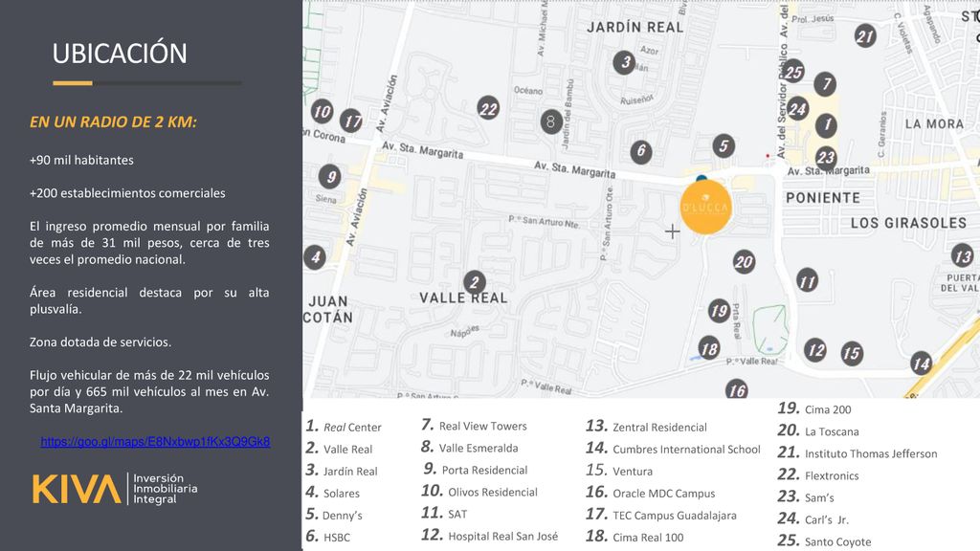Viewport: 980px width, 551px height.
Task: Select legend entry '10. Olivos Residencial'
Action: coord(479,492)
